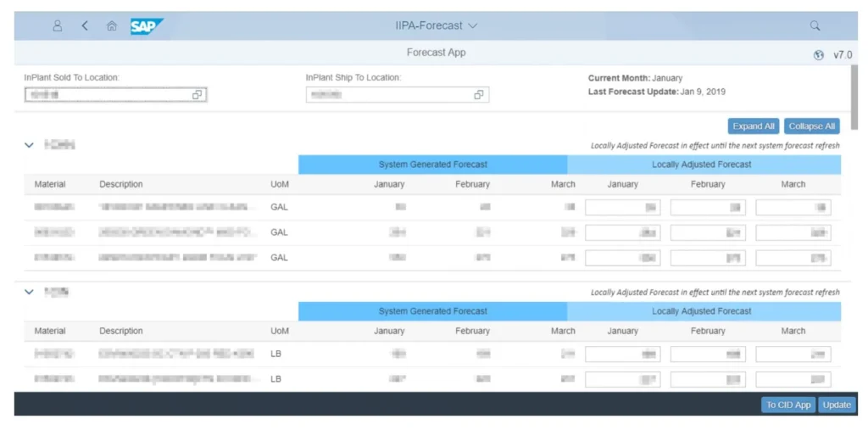
Task: Focus the InPlant Sold To Location field
Action: coord(115,95)
